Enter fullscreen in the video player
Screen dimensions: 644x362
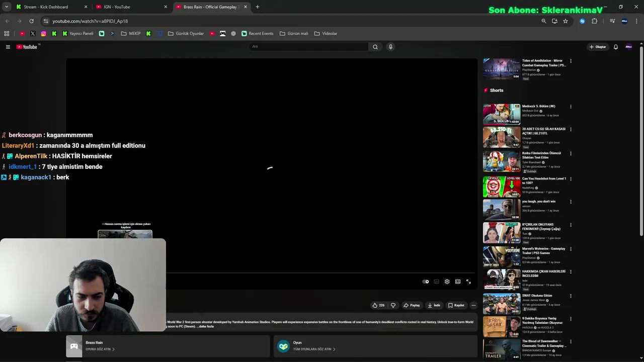(468, 282)
